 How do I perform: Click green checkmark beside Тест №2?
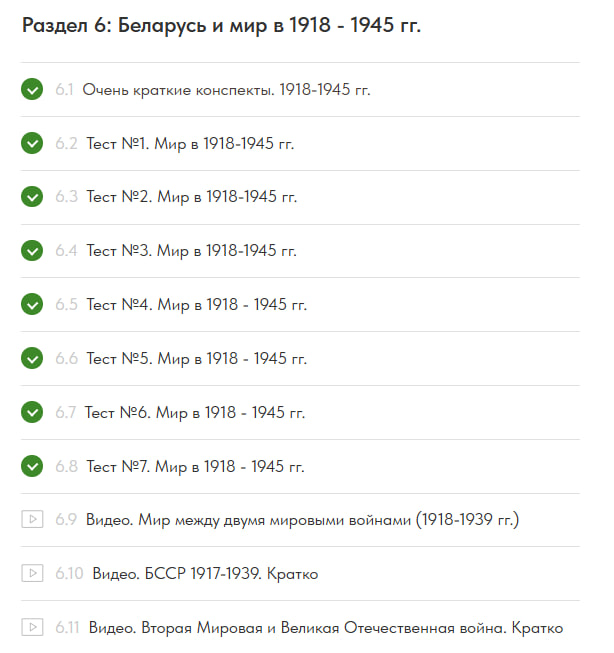(x=32, y=197)
